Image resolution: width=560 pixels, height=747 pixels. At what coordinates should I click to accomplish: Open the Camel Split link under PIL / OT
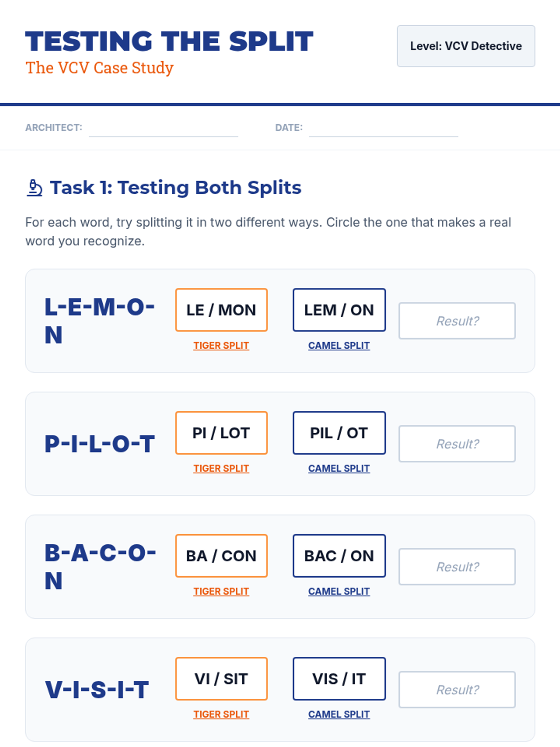(339, 468)
